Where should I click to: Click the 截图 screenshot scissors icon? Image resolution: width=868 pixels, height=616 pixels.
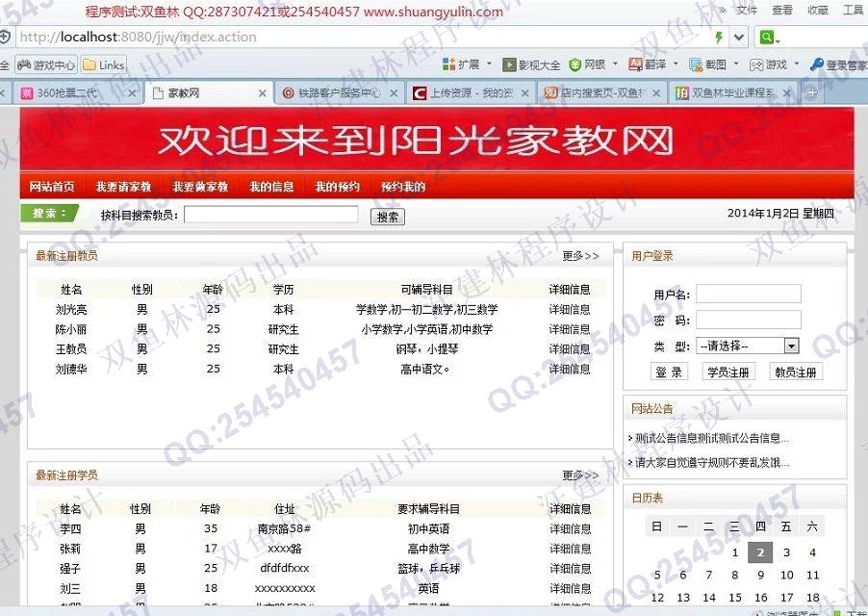pos(696,64)
